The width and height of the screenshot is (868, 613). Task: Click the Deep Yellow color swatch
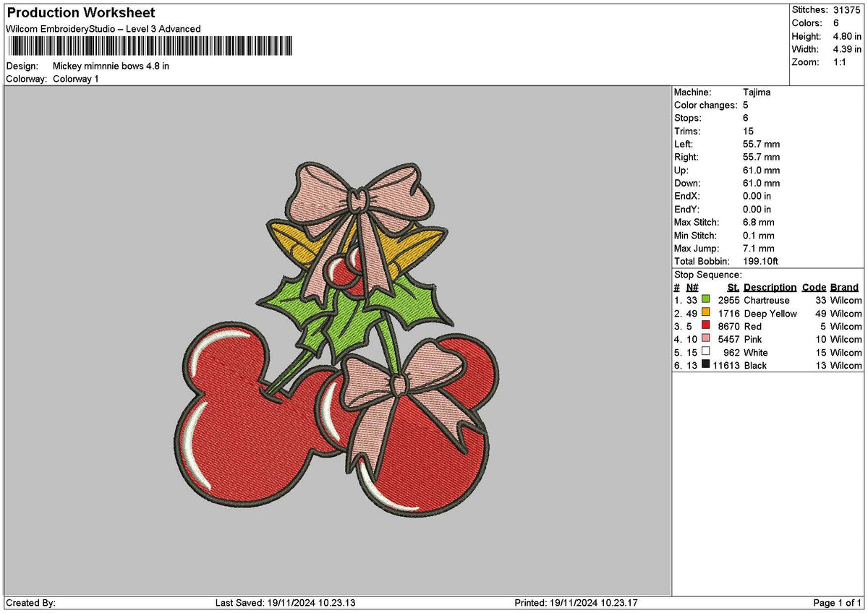tap(704, 313)
